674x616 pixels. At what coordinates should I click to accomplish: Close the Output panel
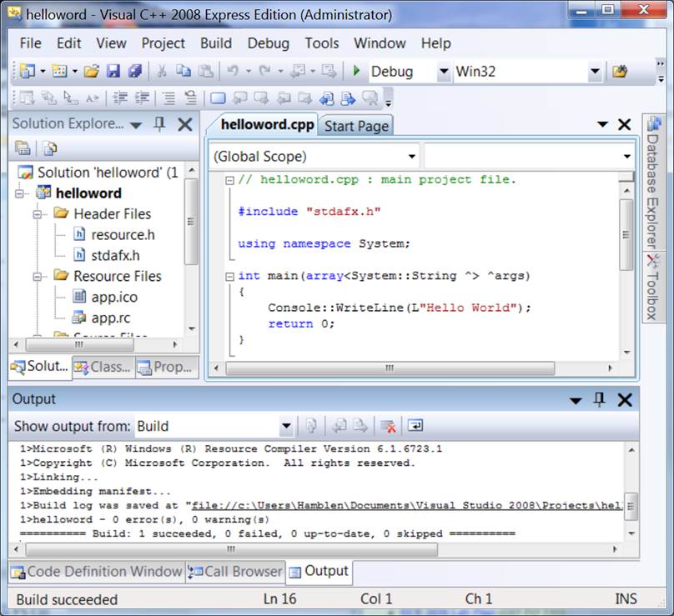(x=625, y=400)
